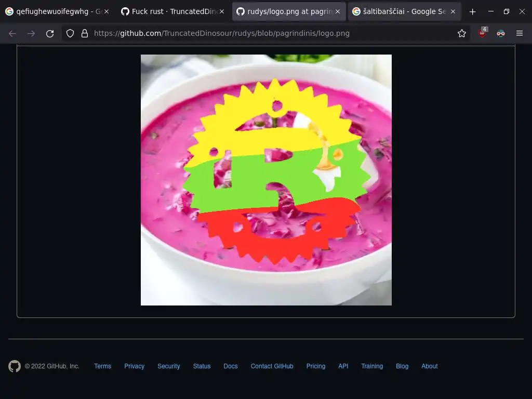
Task: Open the Security footer link
Action: (x=169, y=366)
